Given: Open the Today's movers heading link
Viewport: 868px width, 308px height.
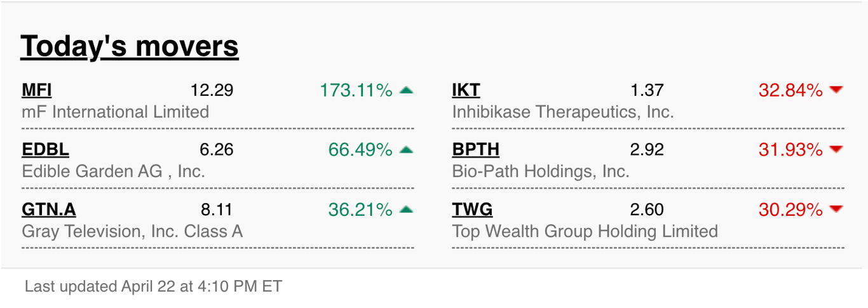Looking at the screenshot, I should 130,46.
